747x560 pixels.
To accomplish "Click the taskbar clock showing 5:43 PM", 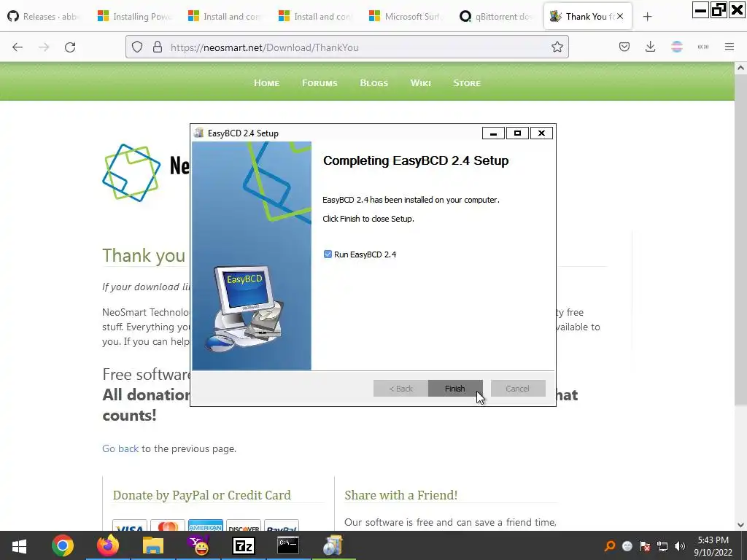I will tap(713, 546).
